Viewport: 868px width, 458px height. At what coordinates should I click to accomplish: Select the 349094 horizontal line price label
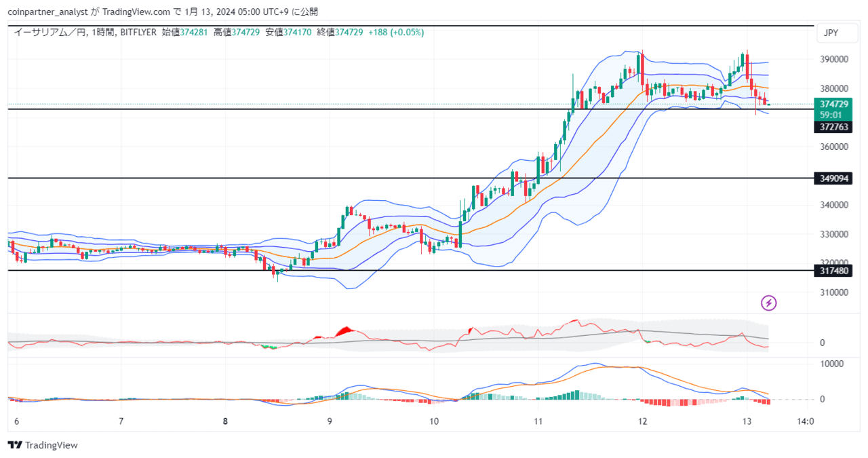[x=833, y=178]
